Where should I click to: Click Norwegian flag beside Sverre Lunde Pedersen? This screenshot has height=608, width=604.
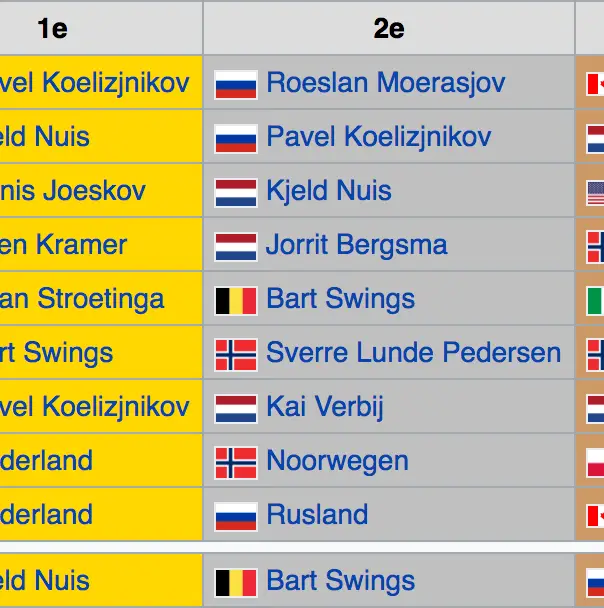click(x=236, y=353)
